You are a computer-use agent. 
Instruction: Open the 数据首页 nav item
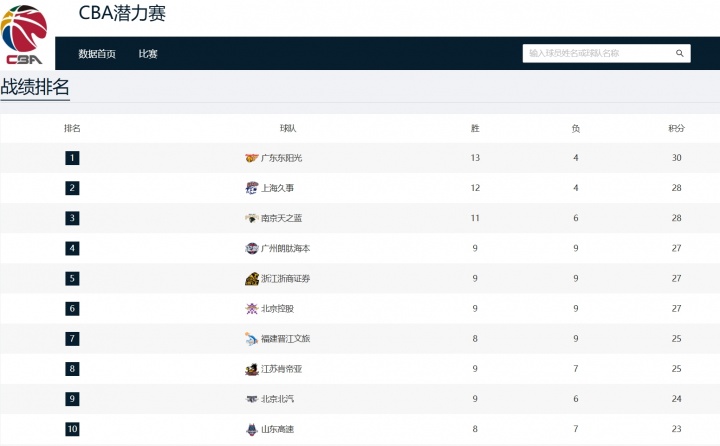point(97,54)
